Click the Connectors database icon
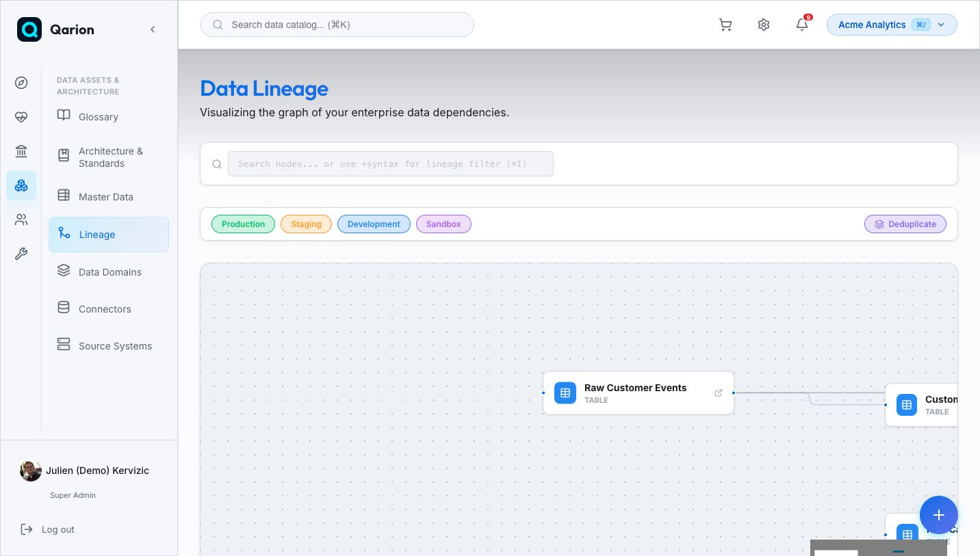The image size is (980, 556). [64, 308]
